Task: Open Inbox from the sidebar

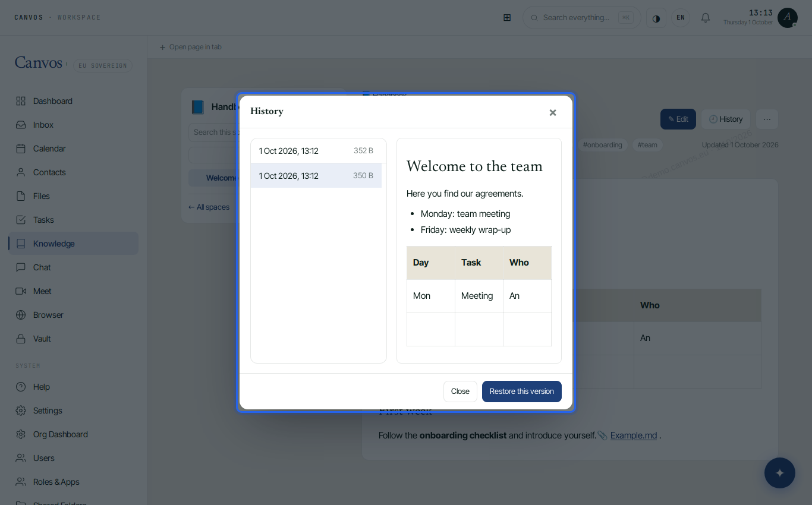Action: [21, 125]
